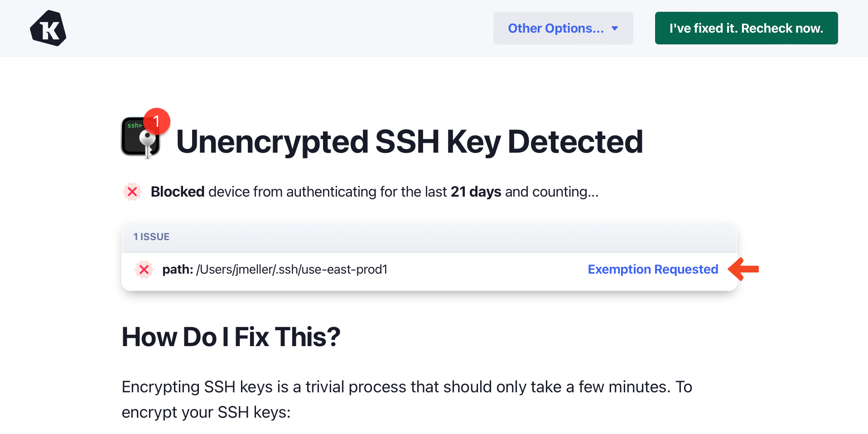
Task: Open the Exemption Requested link
Action: [x=653, y=270]
